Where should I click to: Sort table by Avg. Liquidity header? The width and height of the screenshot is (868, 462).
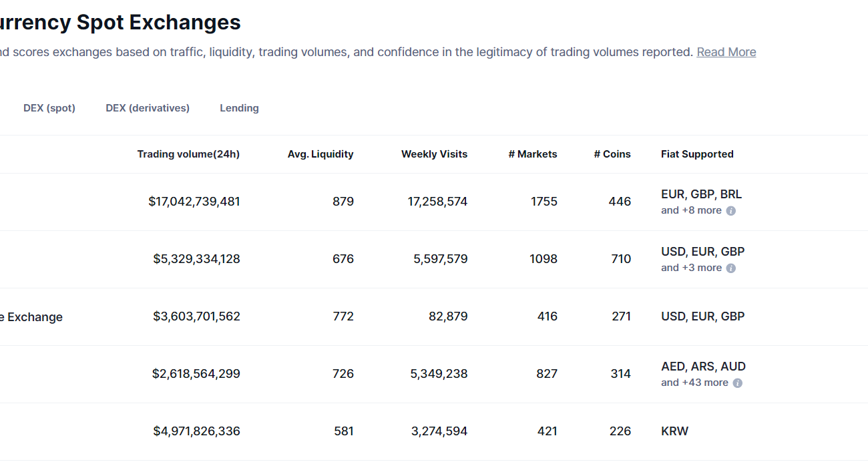320,154
